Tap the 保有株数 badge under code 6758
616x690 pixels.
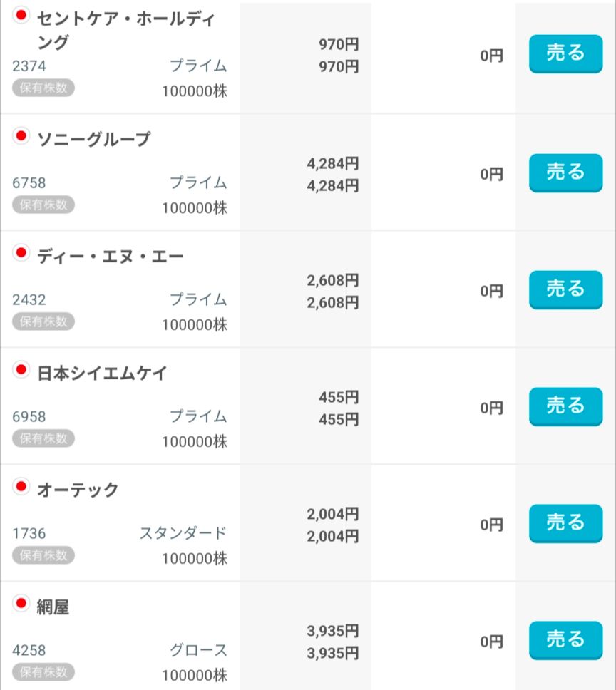[43, 205]
